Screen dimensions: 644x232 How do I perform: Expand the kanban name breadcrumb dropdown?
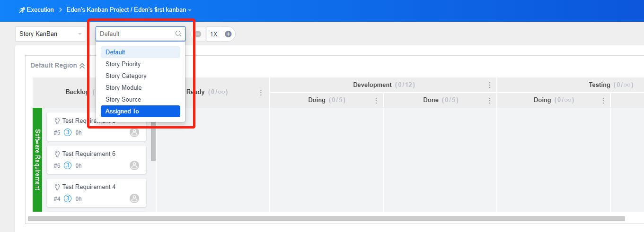pos(190,10)
